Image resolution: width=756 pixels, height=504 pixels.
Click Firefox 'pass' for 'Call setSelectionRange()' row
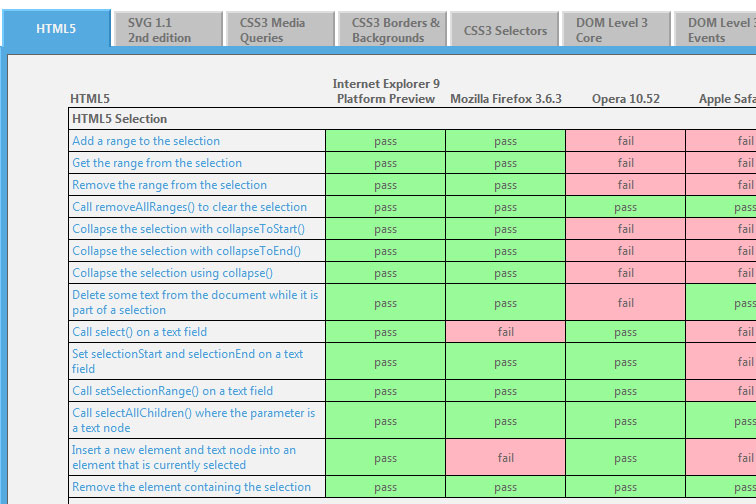(x=506, y=391)
